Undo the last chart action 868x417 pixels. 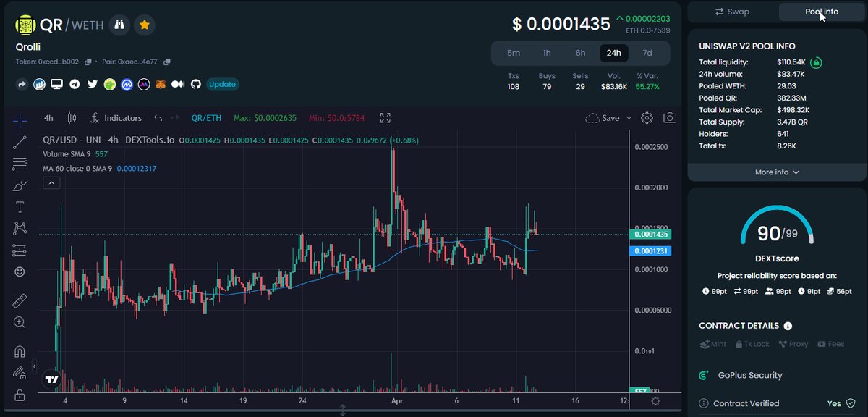point(158,117)
